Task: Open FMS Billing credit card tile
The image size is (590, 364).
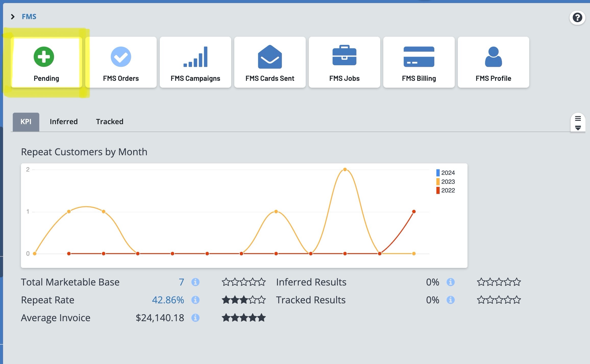Action: click(x=419, y=62)
